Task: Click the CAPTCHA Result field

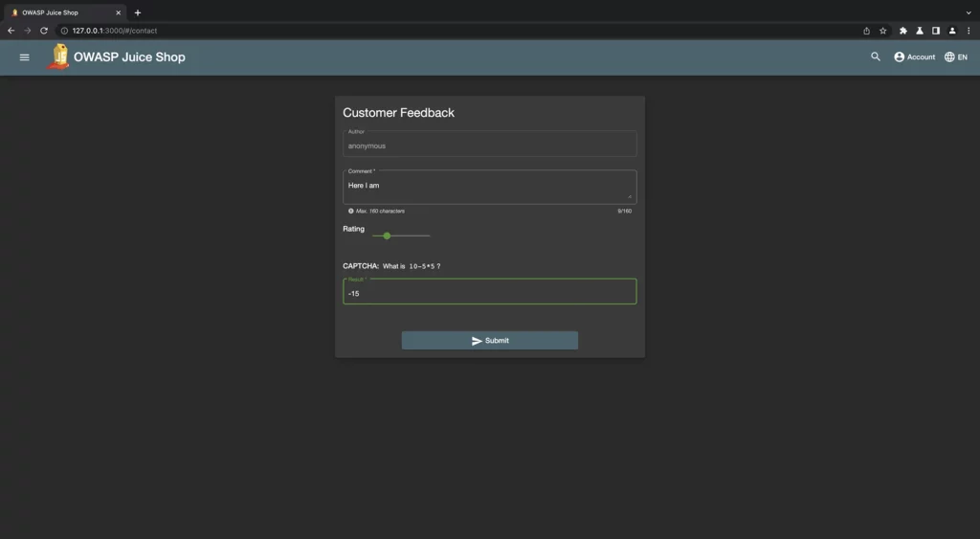Action: (x=489, y=291)
